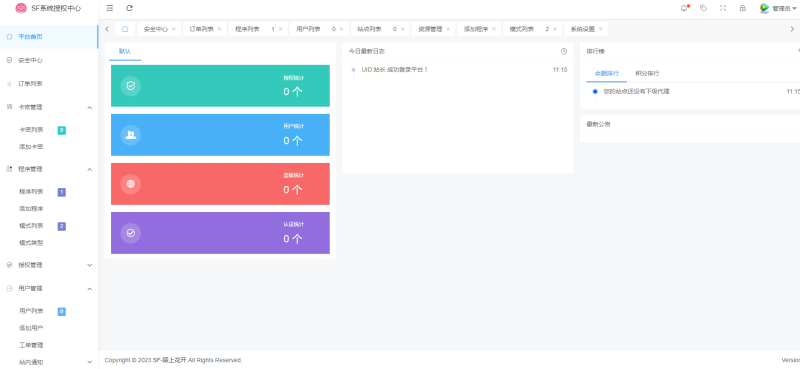Click the user avatar icon
Image resolution: width=800 pixels, height=369 pixels.
764,8
